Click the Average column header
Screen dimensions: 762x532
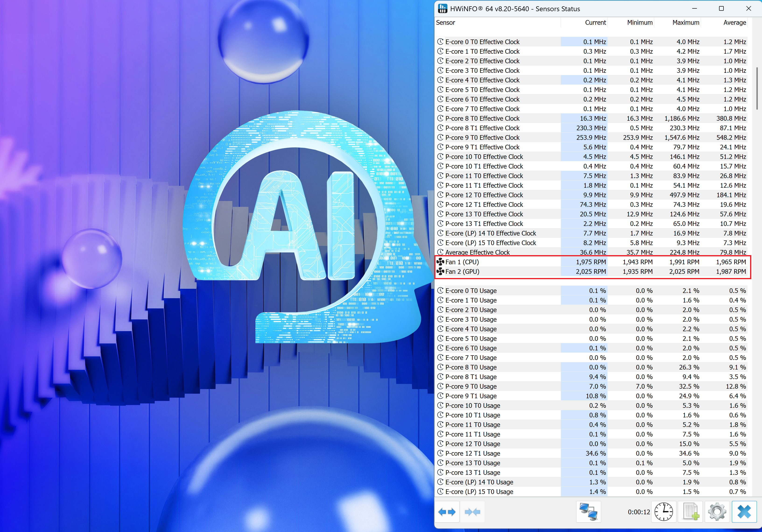[724, 23]
